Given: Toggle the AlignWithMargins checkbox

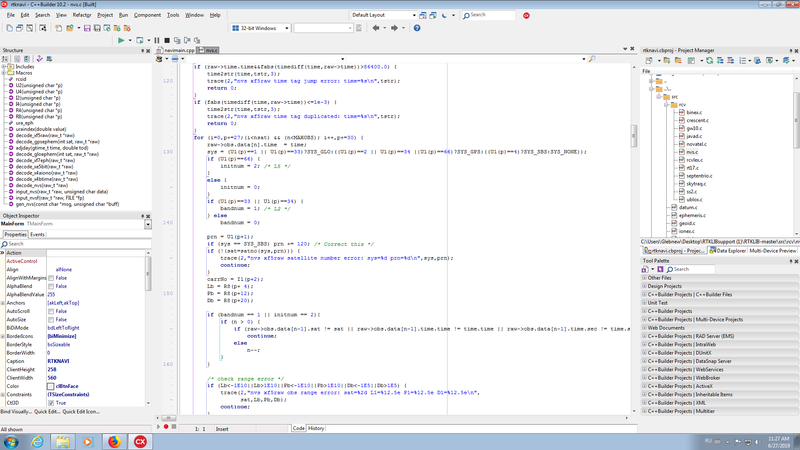Looking at the screenshot, I should click(x=50, y=277).
